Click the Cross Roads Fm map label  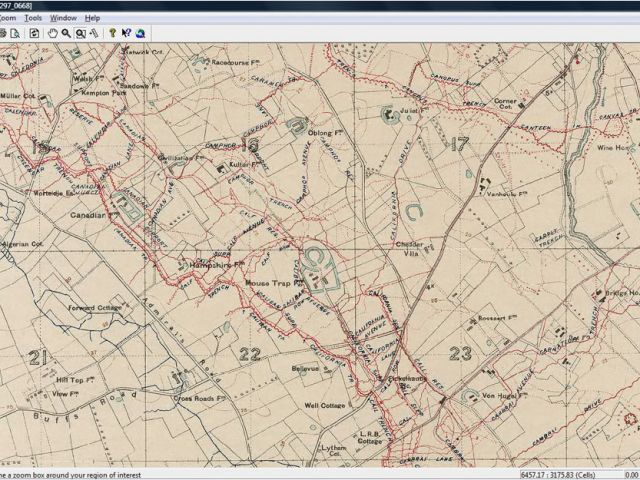[199, 398]
